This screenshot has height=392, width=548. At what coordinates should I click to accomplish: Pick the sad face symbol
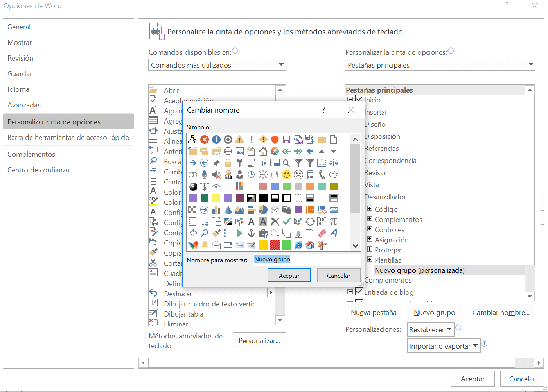click(298, 175)
